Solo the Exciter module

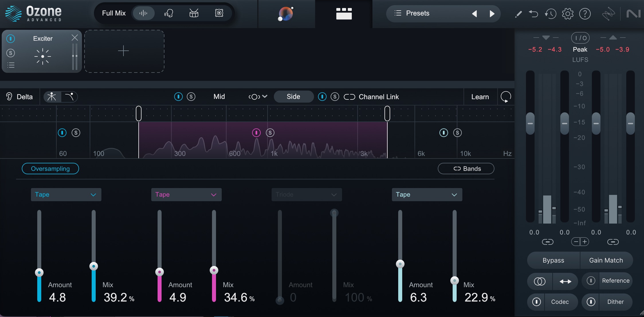[x=11, y=53]
